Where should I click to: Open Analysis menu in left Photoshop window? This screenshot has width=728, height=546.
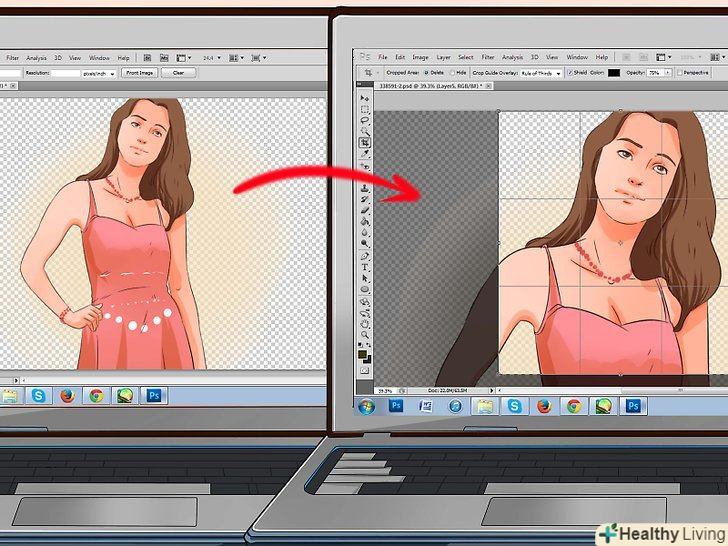(x=36, y=58)
